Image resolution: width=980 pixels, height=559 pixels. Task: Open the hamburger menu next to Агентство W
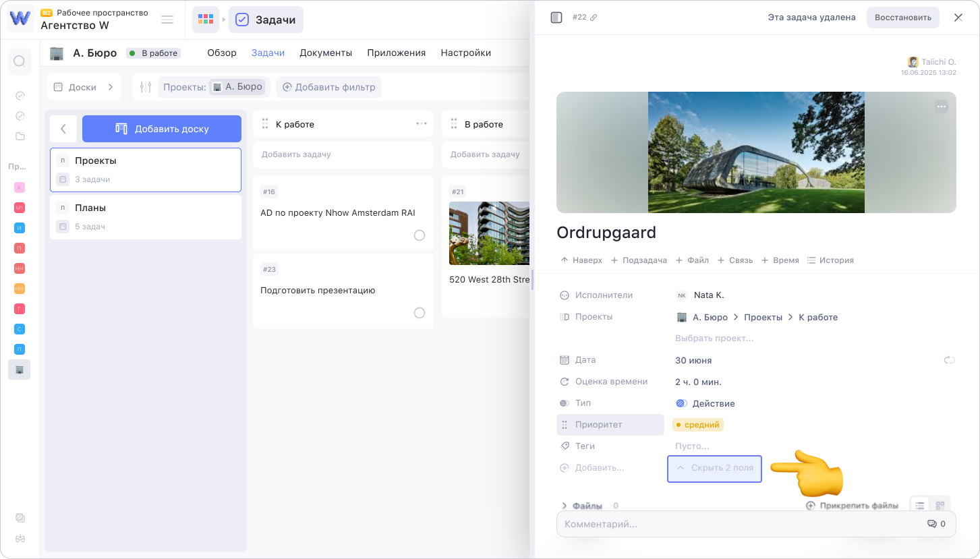point(167,20)
